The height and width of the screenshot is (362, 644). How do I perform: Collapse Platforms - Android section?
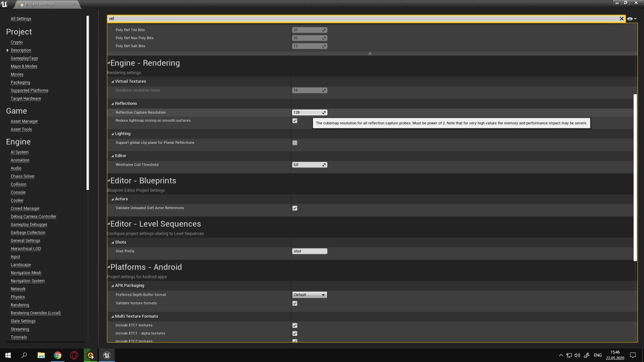tap(108, 267)
